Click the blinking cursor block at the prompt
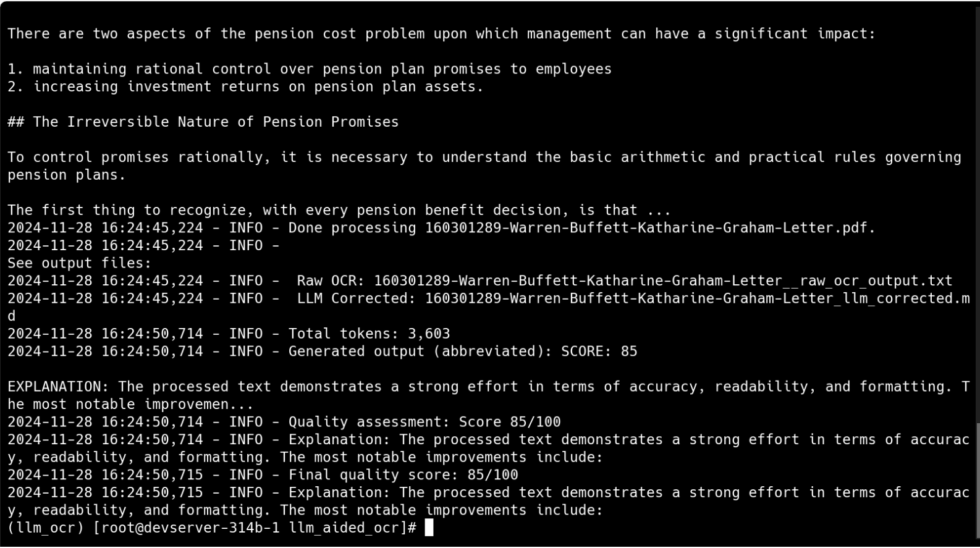This screenshot has height=548, width=980. (429, 528)
